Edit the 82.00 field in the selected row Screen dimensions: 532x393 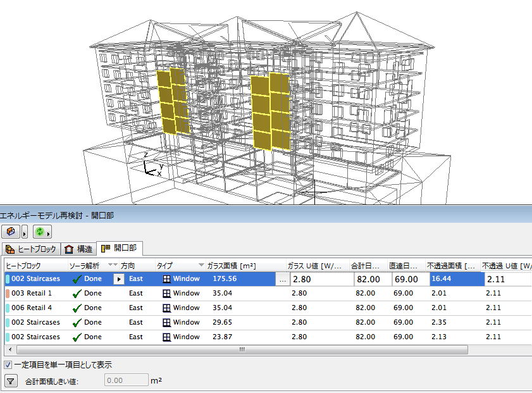point(373,279)
